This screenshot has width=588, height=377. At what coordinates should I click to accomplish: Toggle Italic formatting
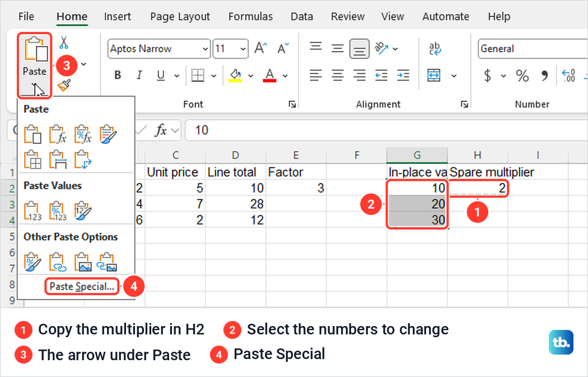tap(139, 76)
